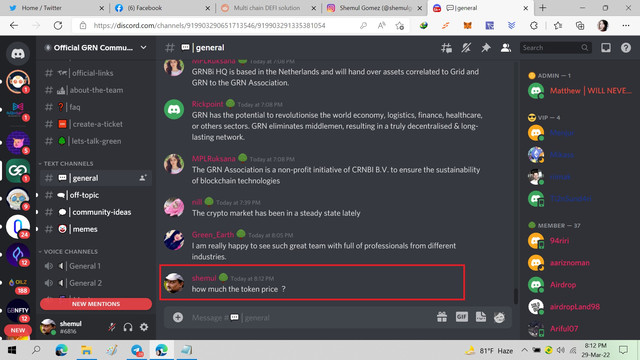Switch to Home / Twitter browser tab
The image size is (640, 360).
[55, 8]
